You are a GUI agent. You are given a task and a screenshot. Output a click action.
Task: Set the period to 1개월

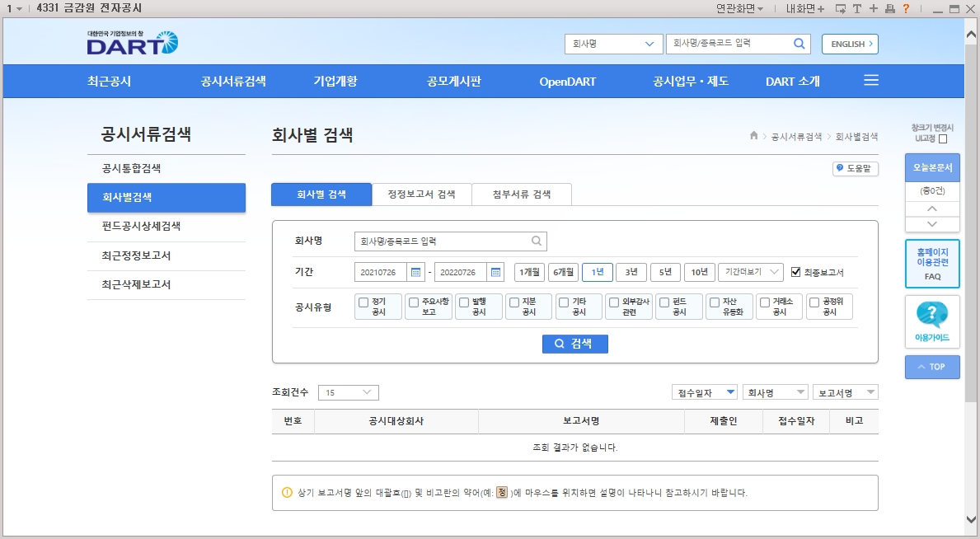point(529,272)
